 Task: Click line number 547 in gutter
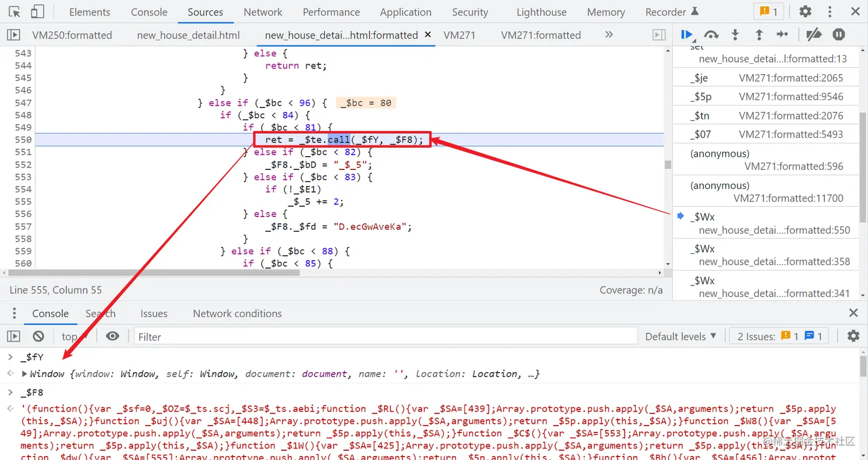coord(23,103)
